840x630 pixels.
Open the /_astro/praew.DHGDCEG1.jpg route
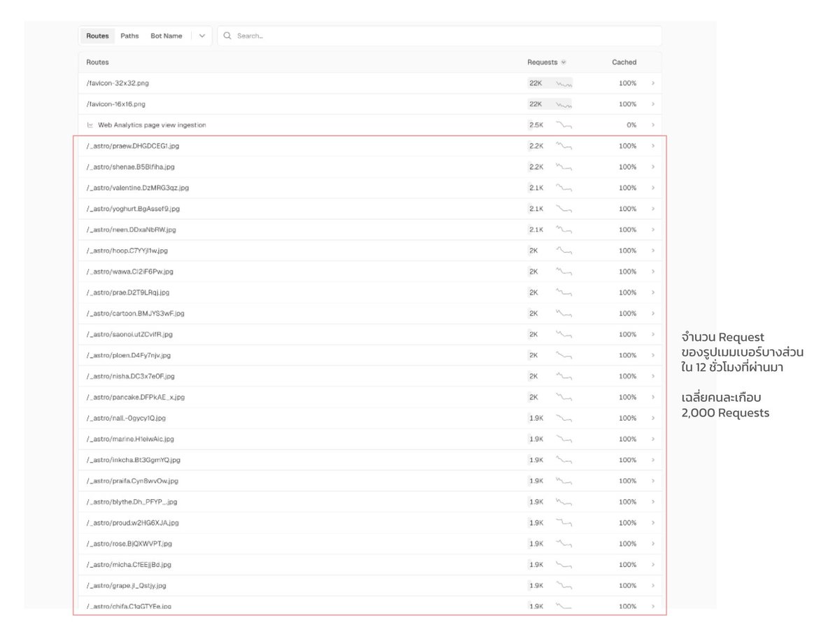tap(132, 146)
